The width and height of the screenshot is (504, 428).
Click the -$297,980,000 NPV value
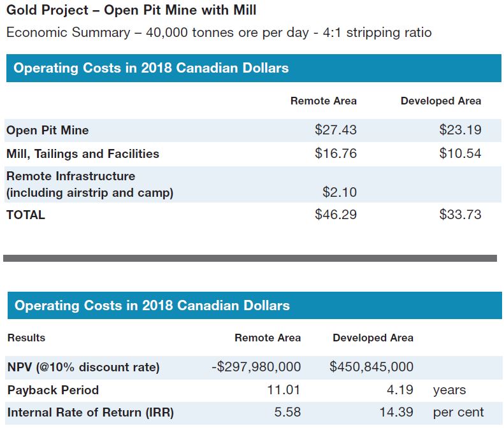click(x=256, y=367)
